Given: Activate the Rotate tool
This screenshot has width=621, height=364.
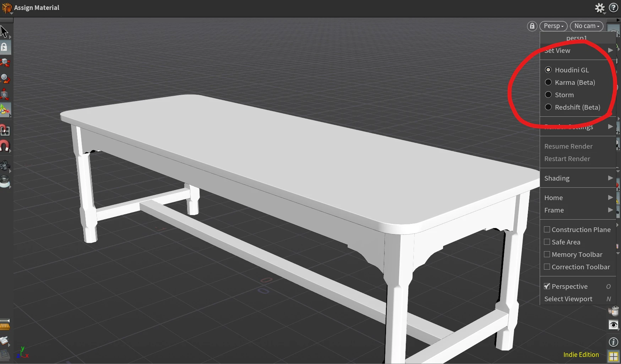Looking at the screenshot, I should point(5,78).
